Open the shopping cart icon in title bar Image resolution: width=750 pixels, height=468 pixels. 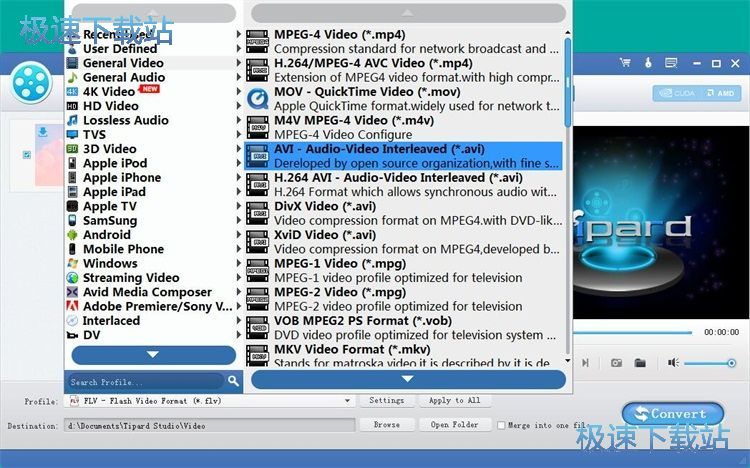(625, 63)
